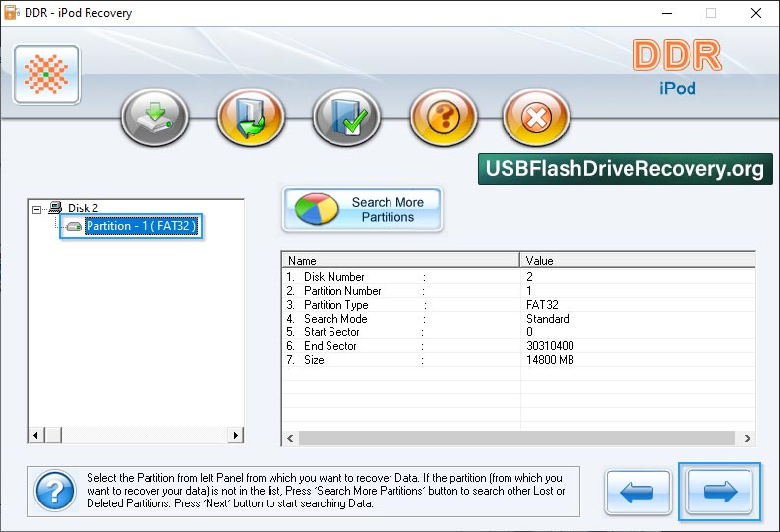Image resolution: width=780 pixels, height=532 pixels.
Task: Click the 14800 MB value cell
Action: [550, 360]
